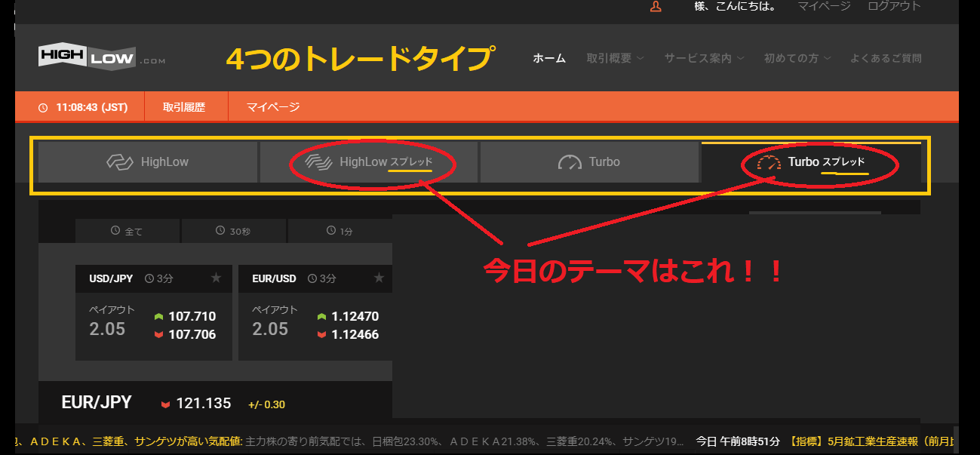Click the clock icon beside the JST time

43,108
